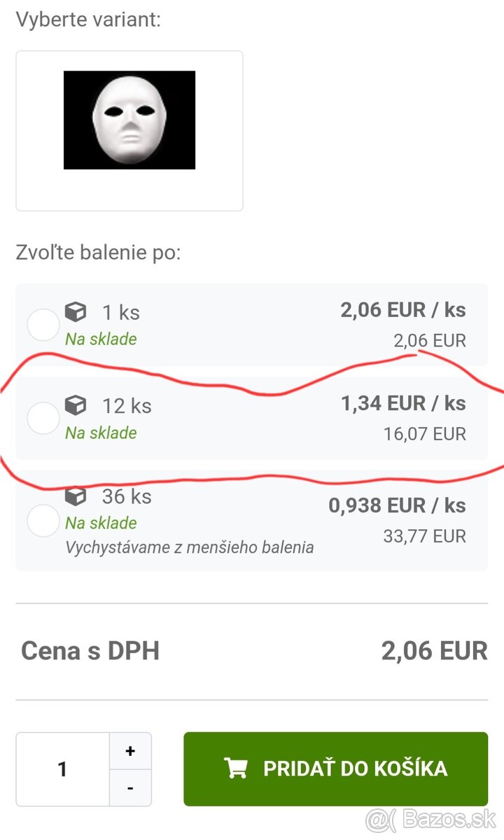Viewport: 504px width, 840px height.
Task: Click the 2,06 EUR / ks price
Action: tap(403, 310)
